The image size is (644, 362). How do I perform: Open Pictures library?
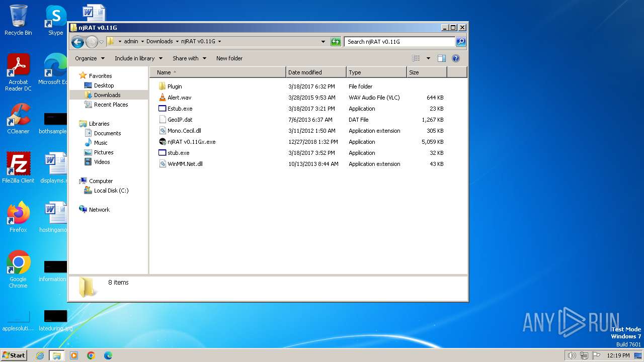(104, 152)
